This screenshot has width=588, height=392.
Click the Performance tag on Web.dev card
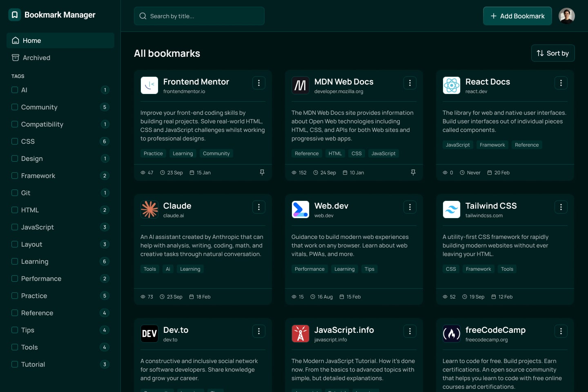[x=310, y=269]
